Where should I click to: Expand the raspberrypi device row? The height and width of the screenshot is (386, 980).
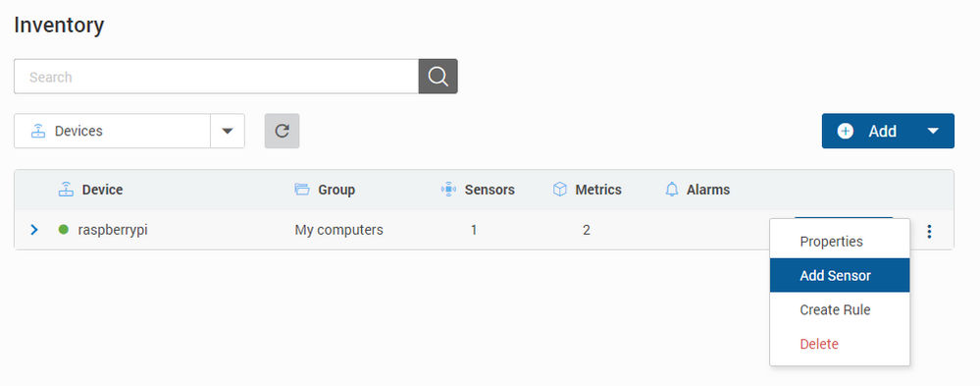click(34, 230)
